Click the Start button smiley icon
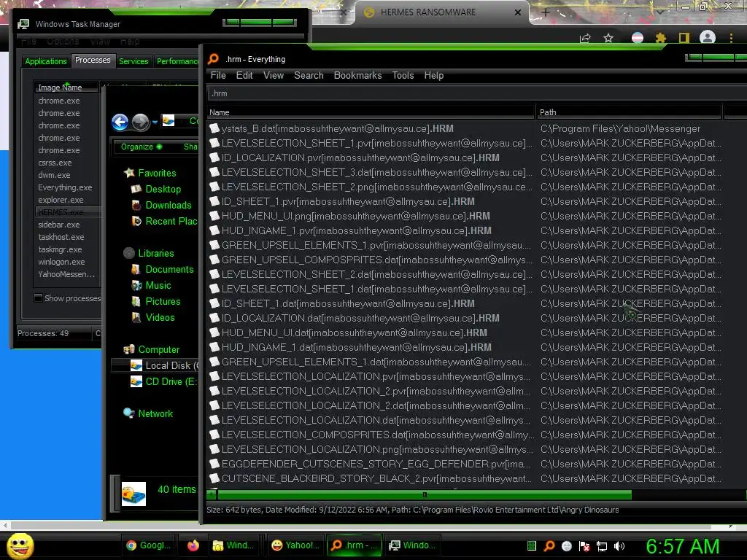The width and height of the screenshot is (747, 560). point(20,545)
